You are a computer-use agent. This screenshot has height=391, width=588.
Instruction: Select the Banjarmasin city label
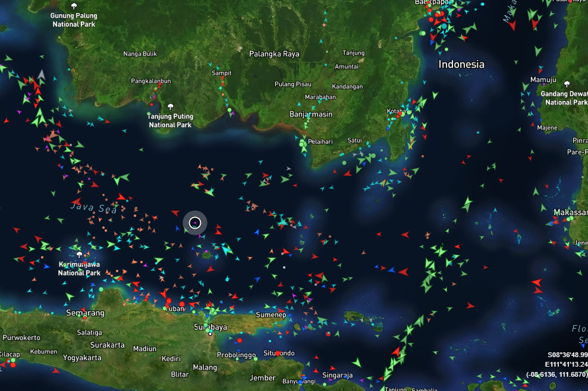click(310, 113)
